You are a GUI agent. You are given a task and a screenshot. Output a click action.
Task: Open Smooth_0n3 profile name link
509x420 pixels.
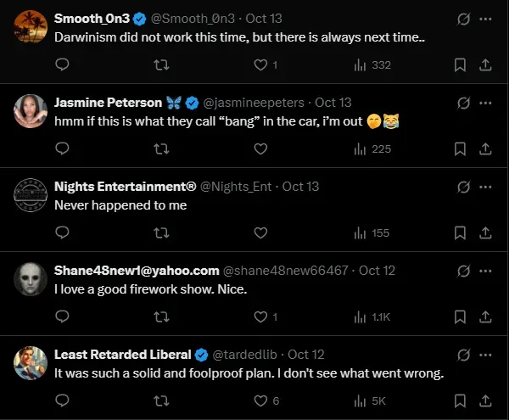tap(91, 18)
